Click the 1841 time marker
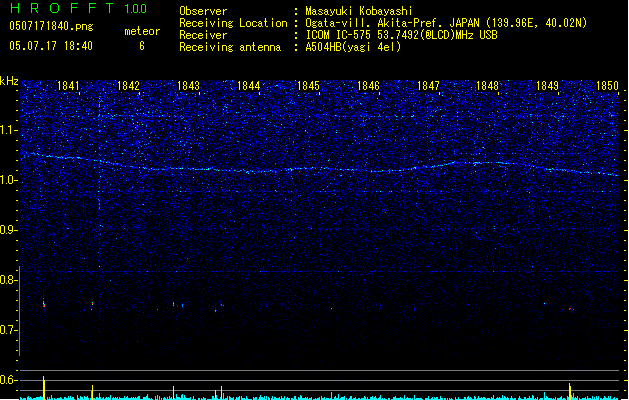629x400 pixels. click(69, 86)
